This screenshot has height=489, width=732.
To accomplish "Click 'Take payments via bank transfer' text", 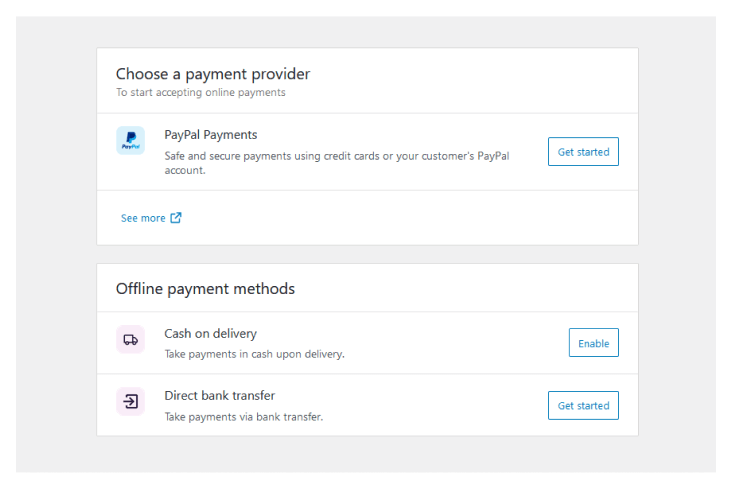I will click(x=244, y=417).
